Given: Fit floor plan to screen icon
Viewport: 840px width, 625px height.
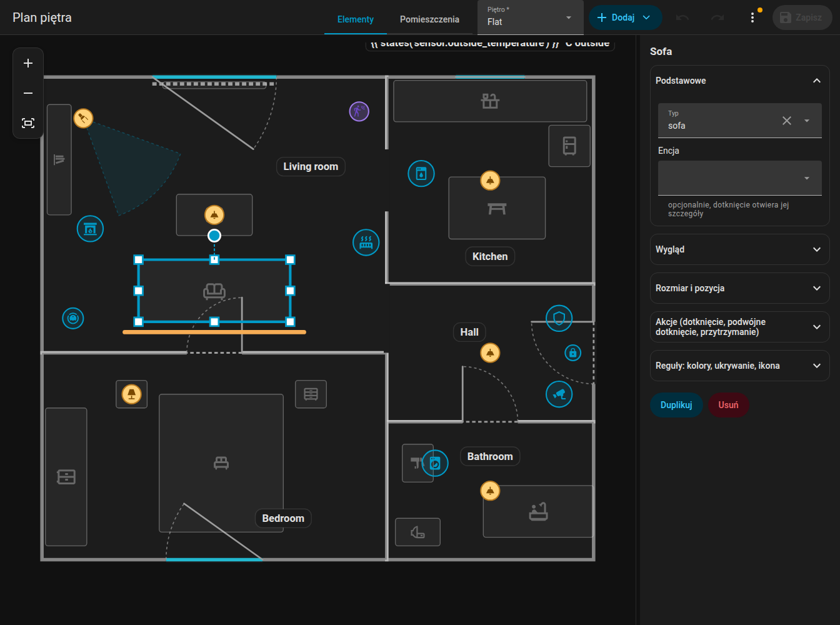Looking at the screenshot, I should coord(28,123).
